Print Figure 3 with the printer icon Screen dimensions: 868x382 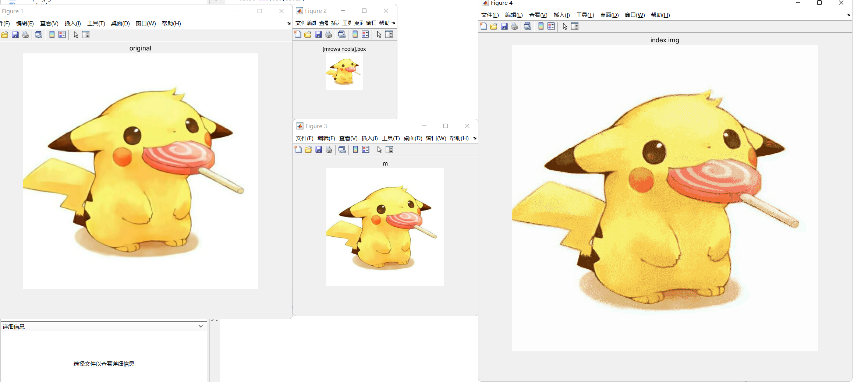tap(329, 150)
